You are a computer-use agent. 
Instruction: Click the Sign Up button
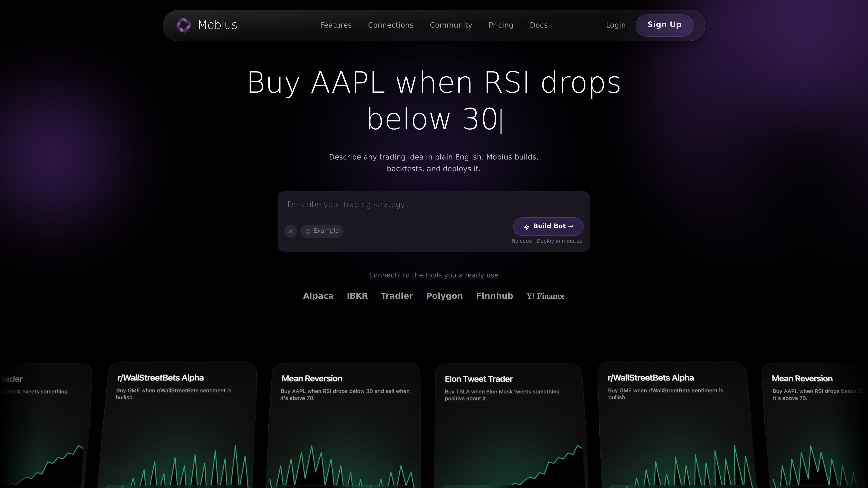coord(664,25)
